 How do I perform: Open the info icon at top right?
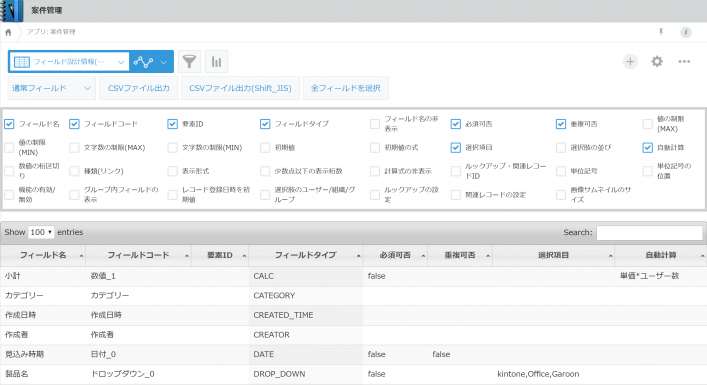click(x=686, y=32)
